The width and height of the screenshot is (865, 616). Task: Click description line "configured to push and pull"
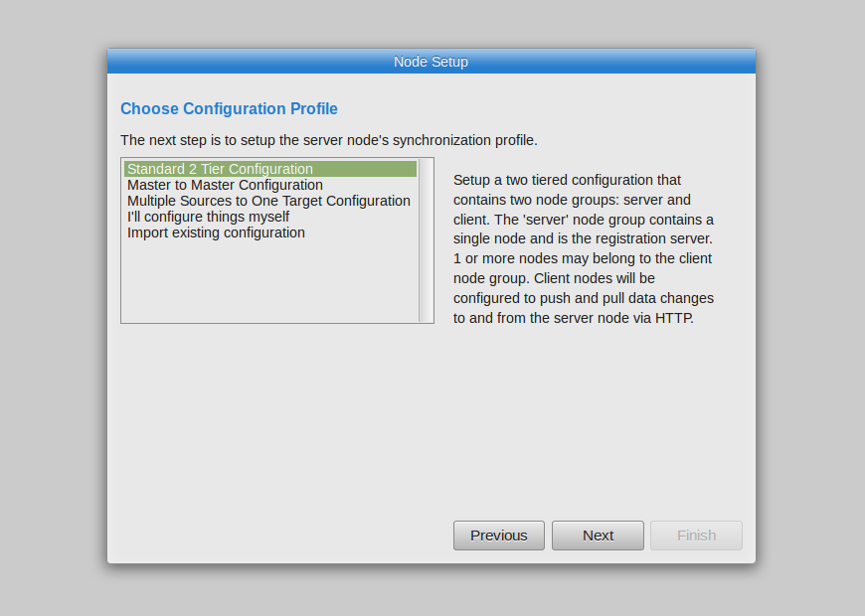[x=584, y=298]
